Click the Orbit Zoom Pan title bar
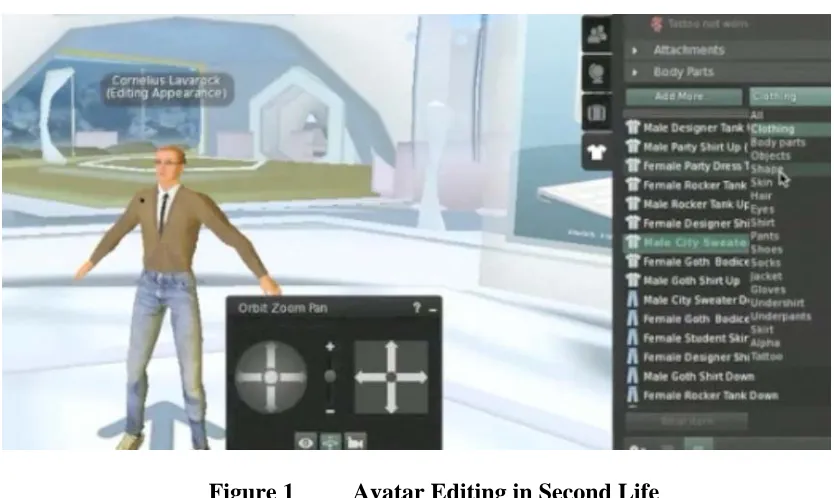The height and width of the screenshot is (498, 834). [x=334, y=308]
